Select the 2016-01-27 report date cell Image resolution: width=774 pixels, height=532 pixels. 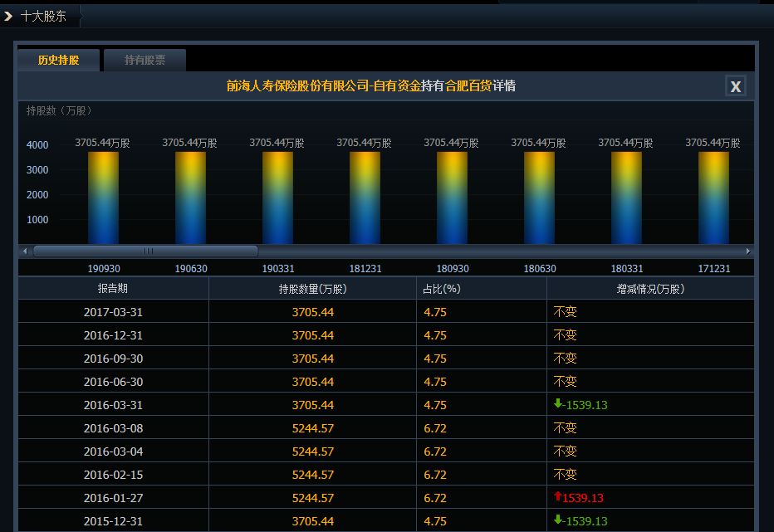click(113, 497)
